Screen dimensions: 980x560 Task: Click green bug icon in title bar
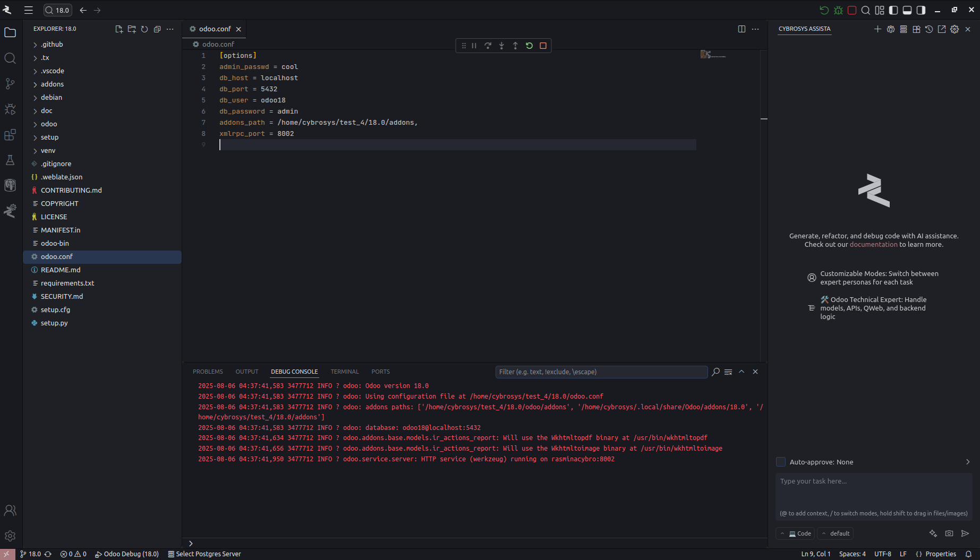tap(838, 10)
